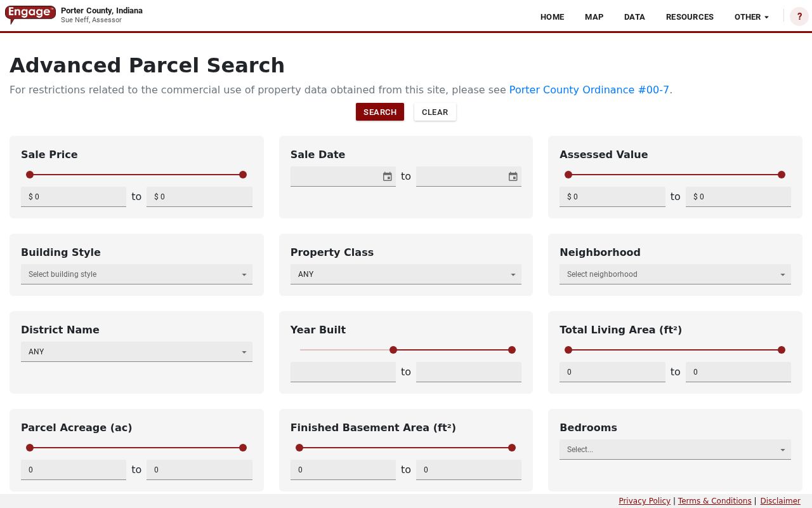
Task: Open the Property Class dropdown
Action: pos(406,274)
